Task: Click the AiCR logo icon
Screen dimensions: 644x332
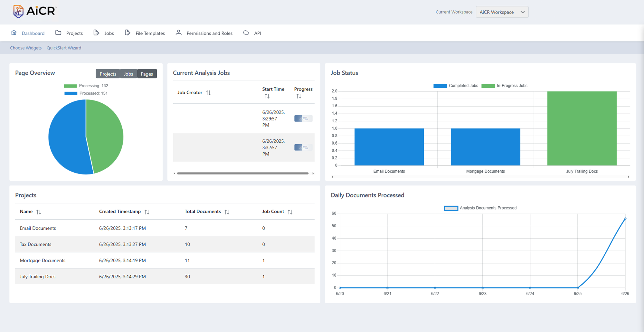Action: coord(18,11)
